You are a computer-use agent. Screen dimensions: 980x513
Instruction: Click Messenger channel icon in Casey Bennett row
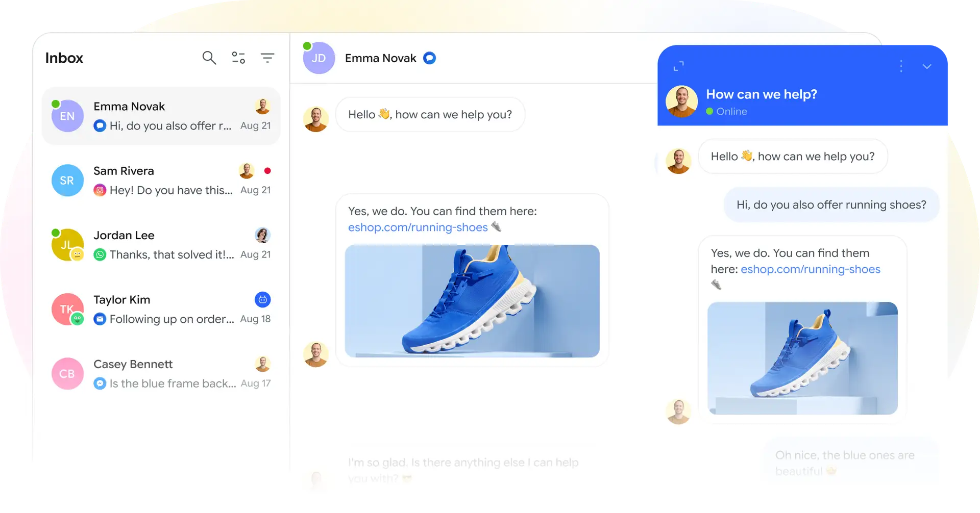point(100,383)
